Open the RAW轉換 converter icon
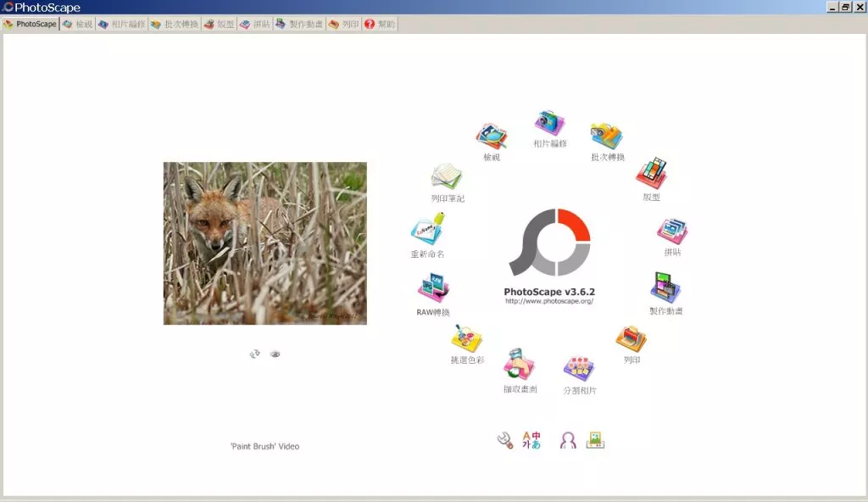 pos(433,287)
